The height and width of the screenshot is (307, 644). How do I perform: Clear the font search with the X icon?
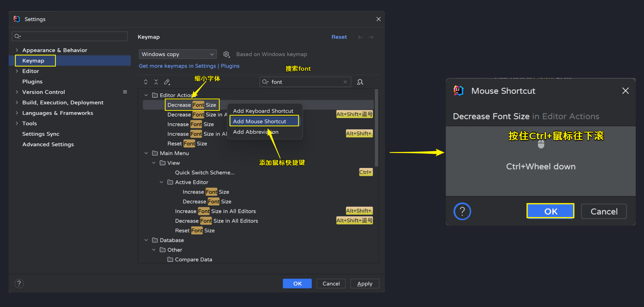pos(345,82)
